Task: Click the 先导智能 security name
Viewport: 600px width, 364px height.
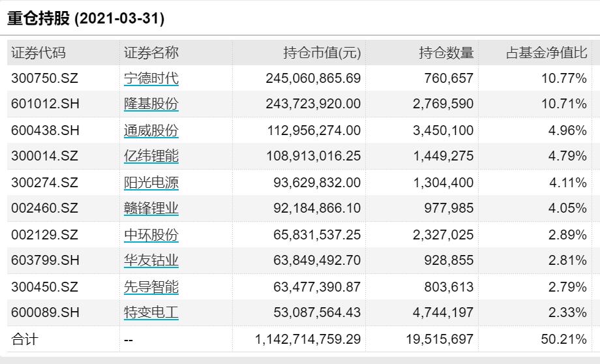Action: (x=151, y=288)
